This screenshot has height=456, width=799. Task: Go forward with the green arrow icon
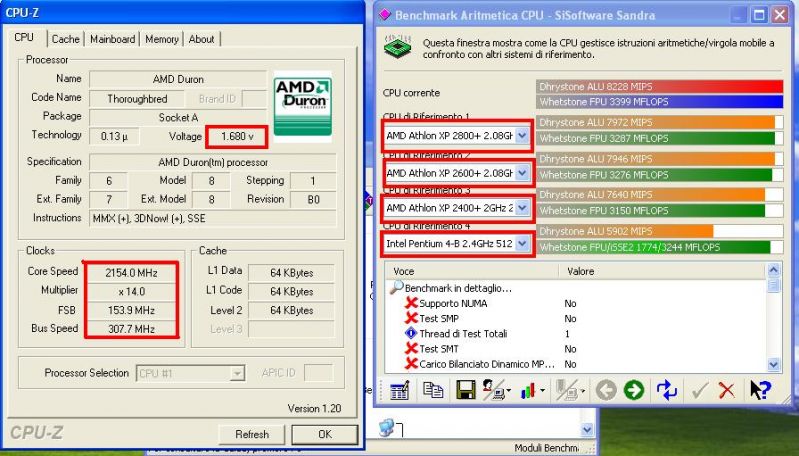(634, 391)
